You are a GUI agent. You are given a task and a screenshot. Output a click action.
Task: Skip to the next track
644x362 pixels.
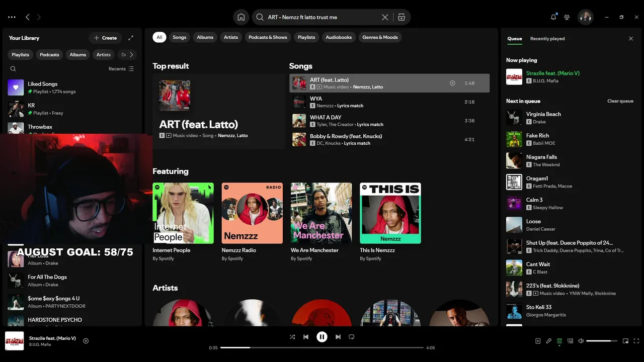(x=338, y=337)
